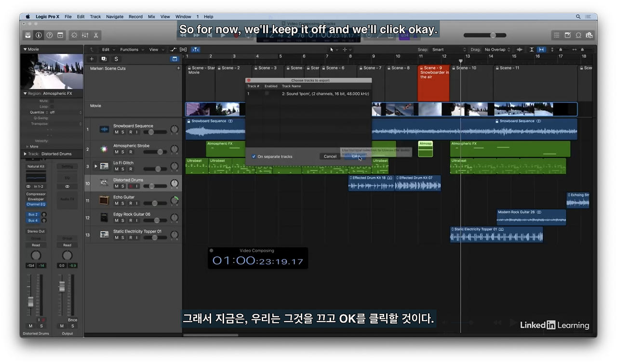Open the Mixer sliders icon
The width and height of the screenshot is (617, 364).
(x=85, y=35)
